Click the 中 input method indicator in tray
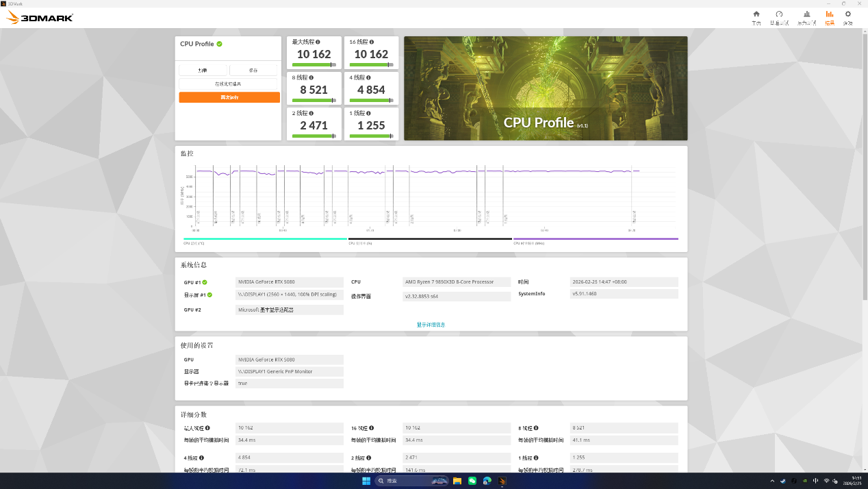 (815, 481)
